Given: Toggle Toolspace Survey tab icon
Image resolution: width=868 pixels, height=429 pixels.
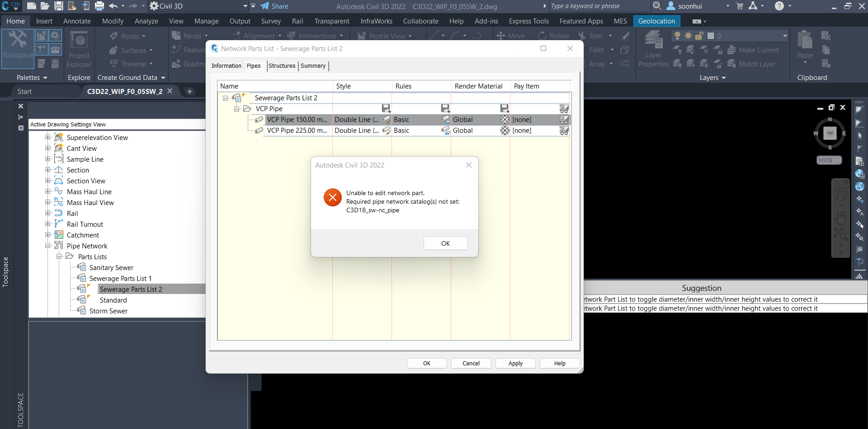Looking at the screenshot, I should pos(42,49).
